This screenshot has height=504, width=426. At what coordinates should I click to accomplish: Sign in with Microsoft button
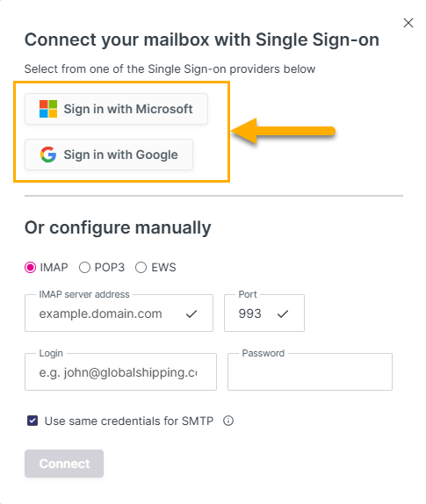click(x=117, y=109)
